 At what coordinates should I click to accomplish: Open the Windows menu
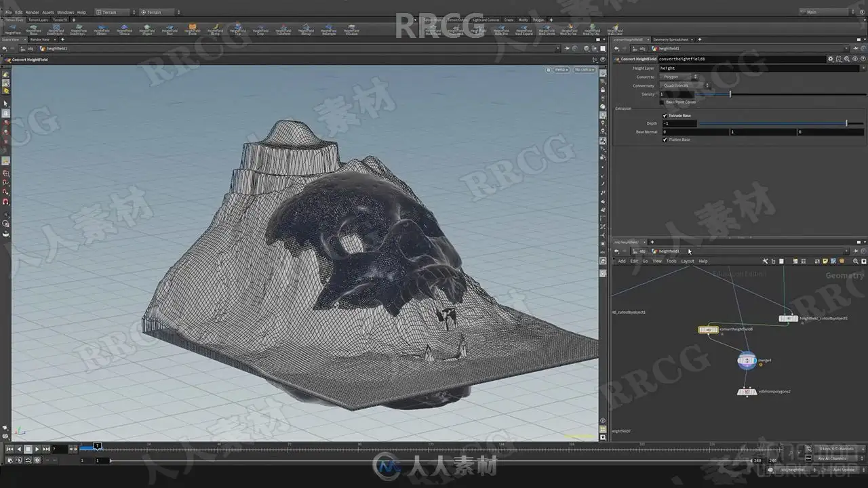66,12
